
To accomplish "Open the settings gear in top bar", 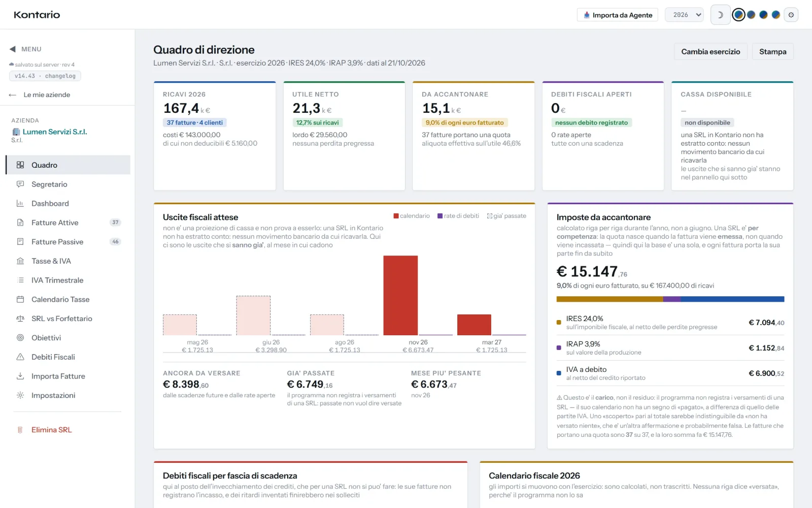I will click(791, 15).
